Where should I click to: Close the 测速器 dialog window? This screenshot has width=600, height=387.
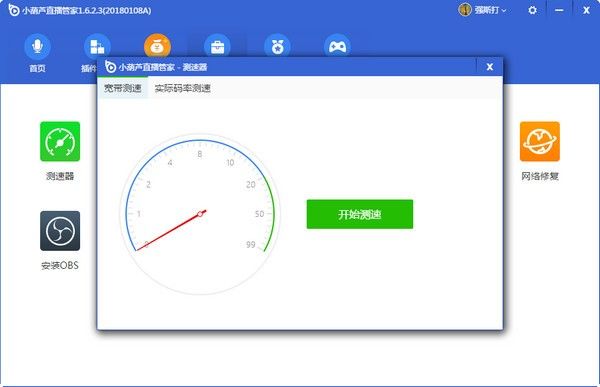(x=489, y=67)
